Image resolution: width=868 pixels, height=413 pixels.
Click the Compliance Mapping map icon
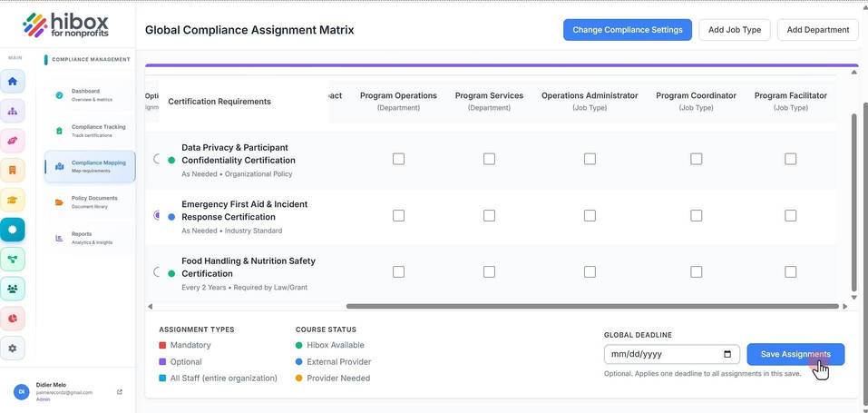coord(59,166)
